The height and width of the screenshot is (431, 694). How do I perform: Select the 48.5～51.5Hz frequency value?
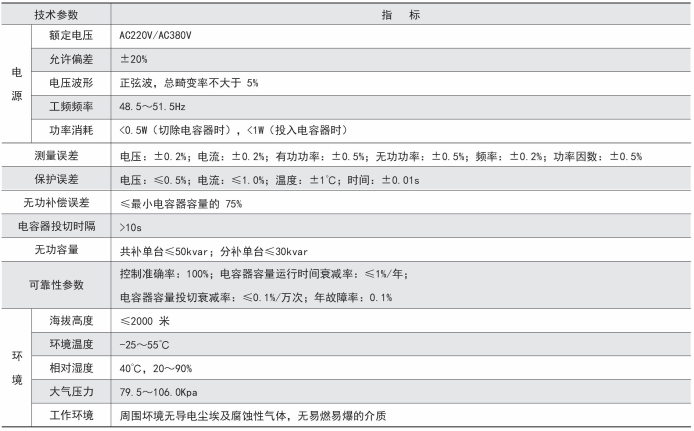[154, 105]
